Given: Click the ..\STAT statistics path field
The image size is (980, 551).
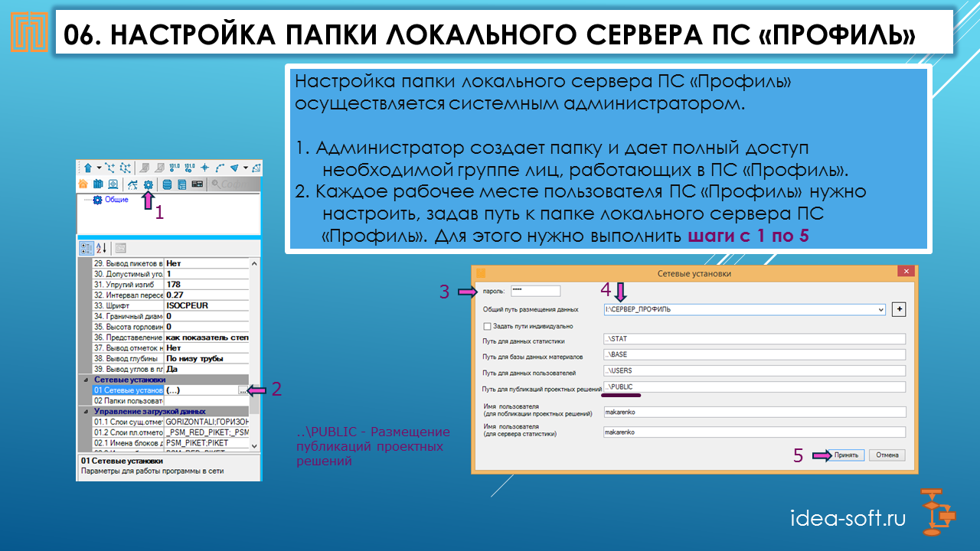Looking at the screenshot, I should 754,339.
